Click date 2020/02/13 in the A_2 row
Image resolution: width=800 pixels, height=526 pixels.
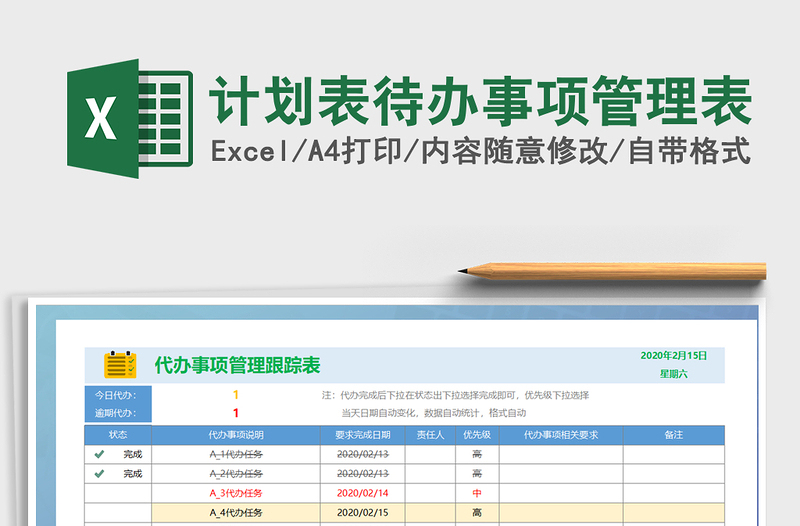coord(362,473)
